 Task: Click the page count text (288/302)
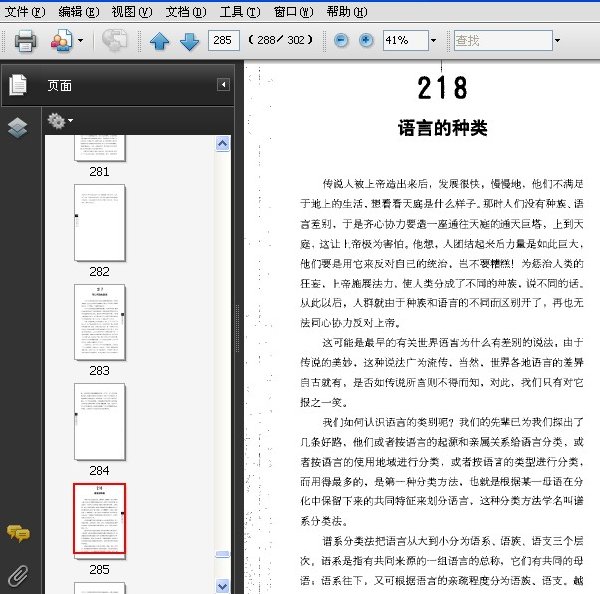pos(280,40)
